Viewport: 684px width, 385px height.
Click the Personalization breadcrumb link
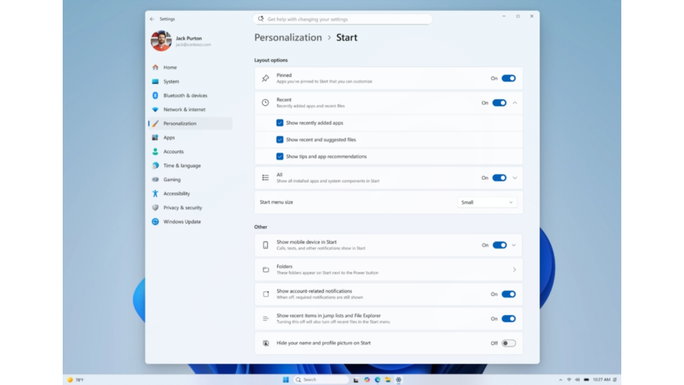(x=288, y=37)
